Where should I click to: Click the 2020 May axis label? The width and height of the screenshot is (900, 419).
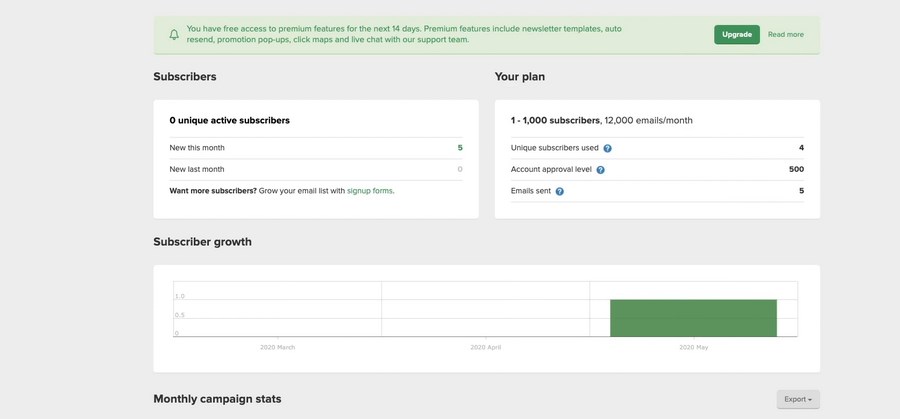pos(693,347)
